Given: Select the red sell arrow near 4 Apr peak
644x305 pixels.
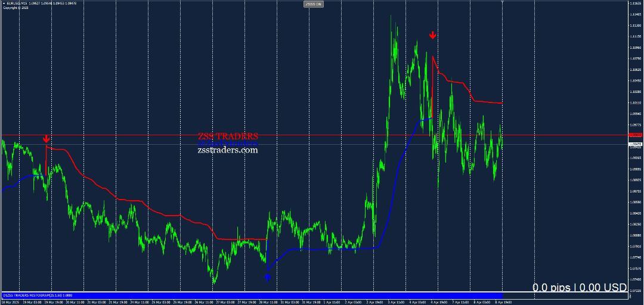Looking at the screenshot, I should click(432, 35).
